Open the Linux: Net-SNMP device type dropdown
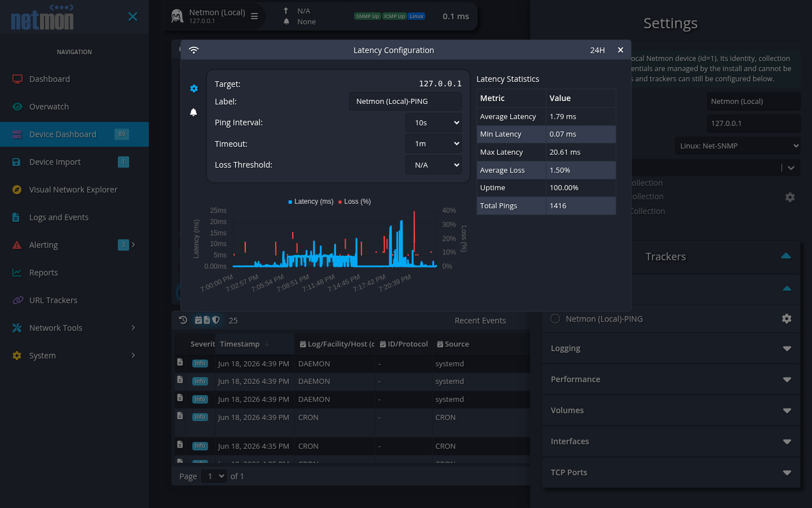812x508 pixels. click(x=738, y=146)
